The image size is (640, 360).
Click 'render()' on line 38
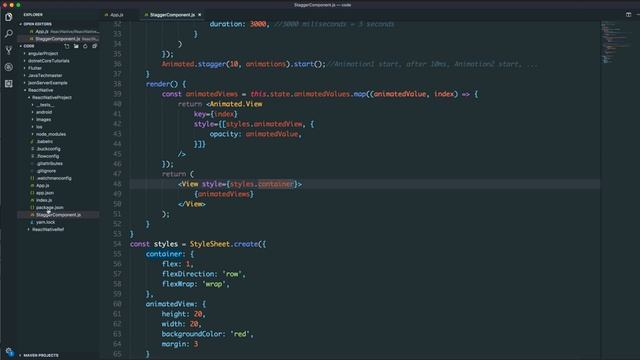click(x=162, y=84)
